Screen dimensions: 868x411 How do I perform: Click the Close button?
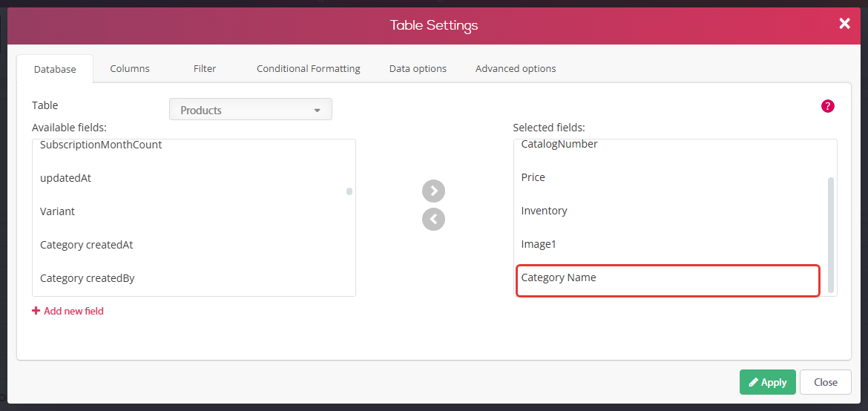click(x=826, y=382)
